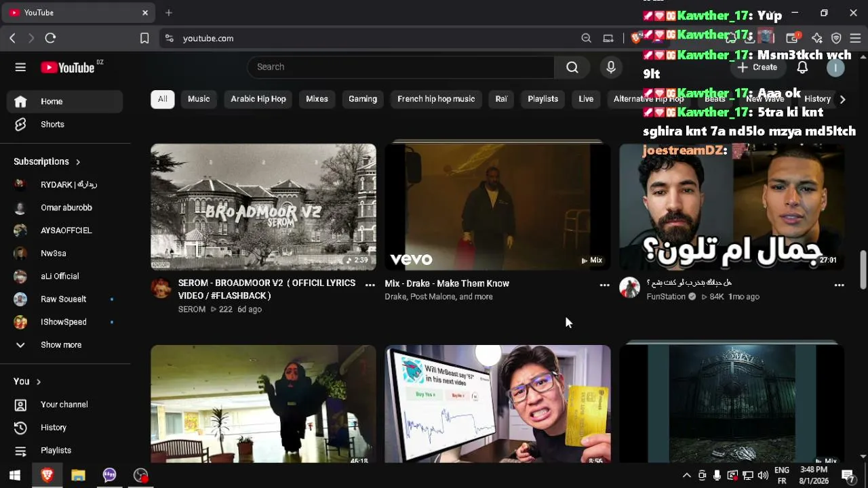Reload the YouTube page
Screen dimensions: 868x488
50,39
